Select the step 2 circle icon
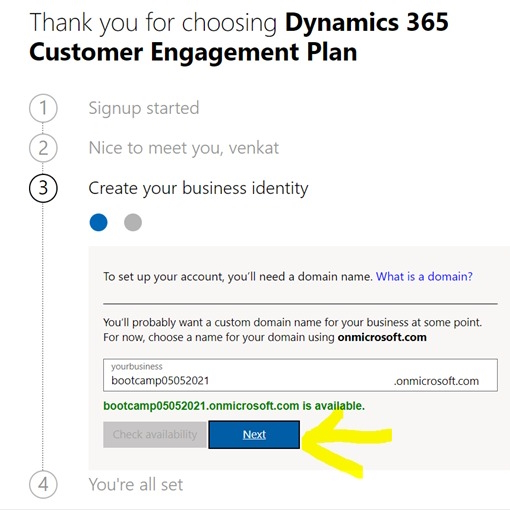The height and width of the screenshot is (510, 510). (43, 148)
